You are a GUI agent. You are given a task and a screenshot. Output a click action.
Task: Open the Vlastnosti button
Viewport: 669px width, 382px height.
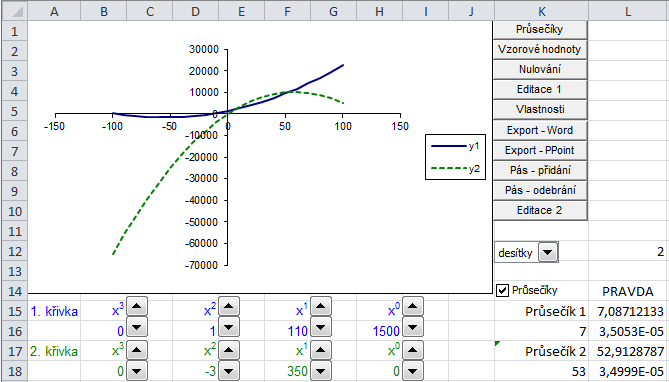point(540,110)
